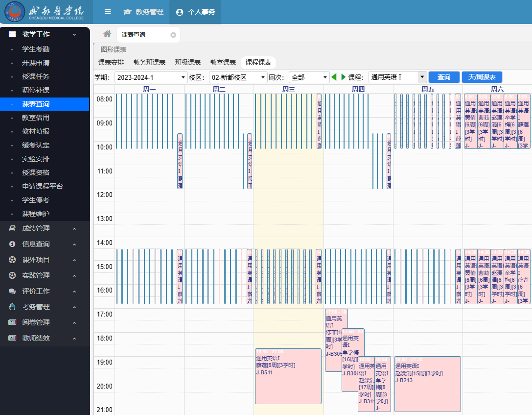
Task: Click the green previous week arrow
Action: pyautogui.click(x=334, y=77)
